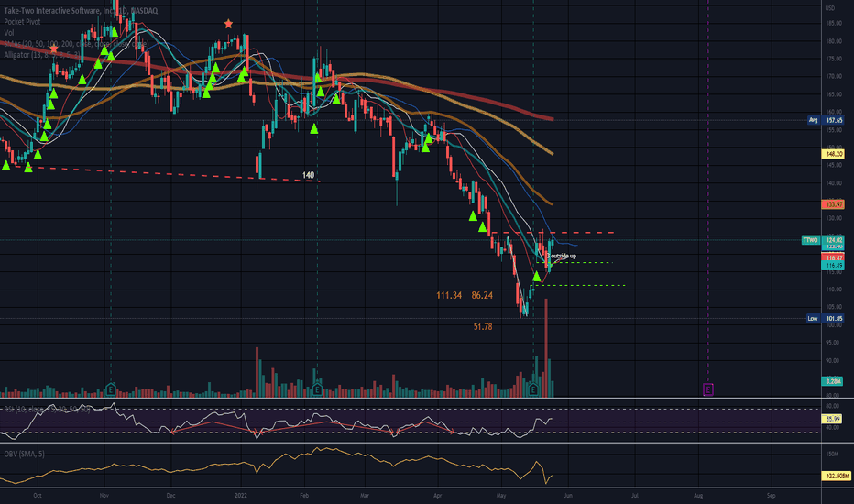Click the purple upcoming earnings E marker

pyautogui.click(x=708, y=389)
